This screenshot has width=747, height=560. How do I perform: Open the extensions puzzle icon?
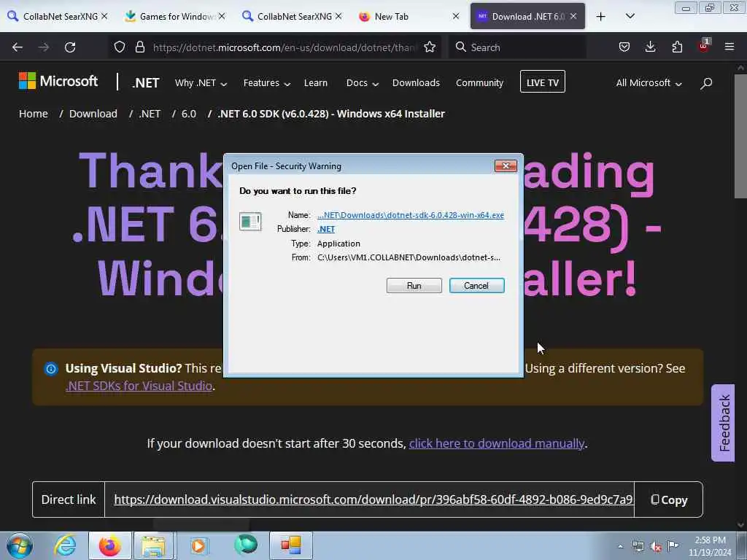point(677,47)
